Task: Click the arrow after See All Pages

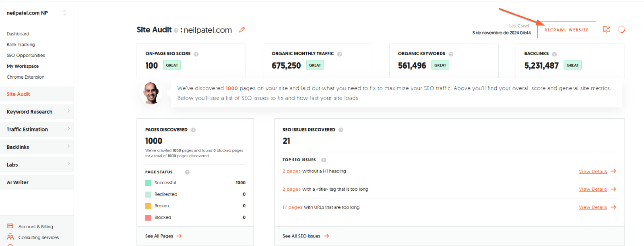Action: 179,236
